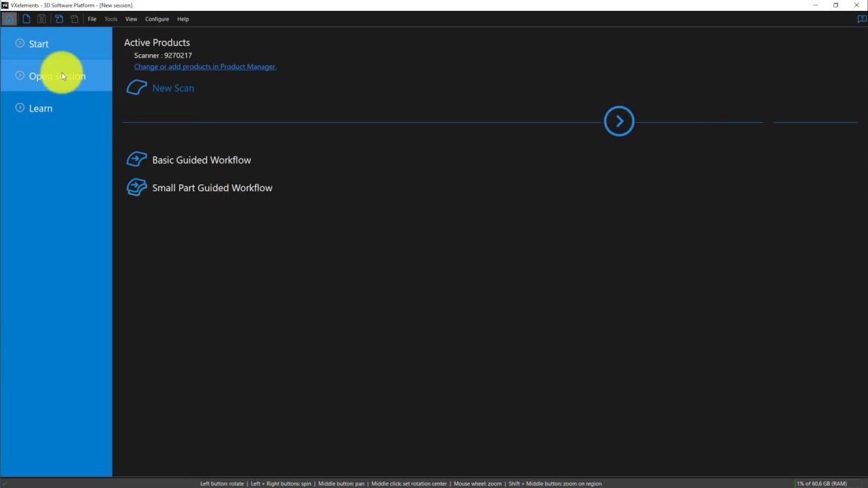
Task: Click the Export file toolbar icon
Action: pyautogui.click(x=75, y=19)
